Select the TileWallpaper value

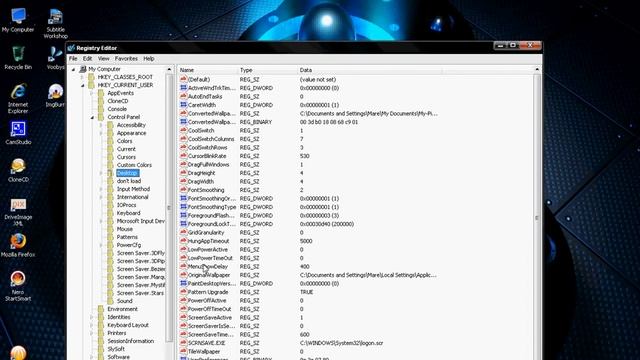pyautogui.click(x=204, y=351)
